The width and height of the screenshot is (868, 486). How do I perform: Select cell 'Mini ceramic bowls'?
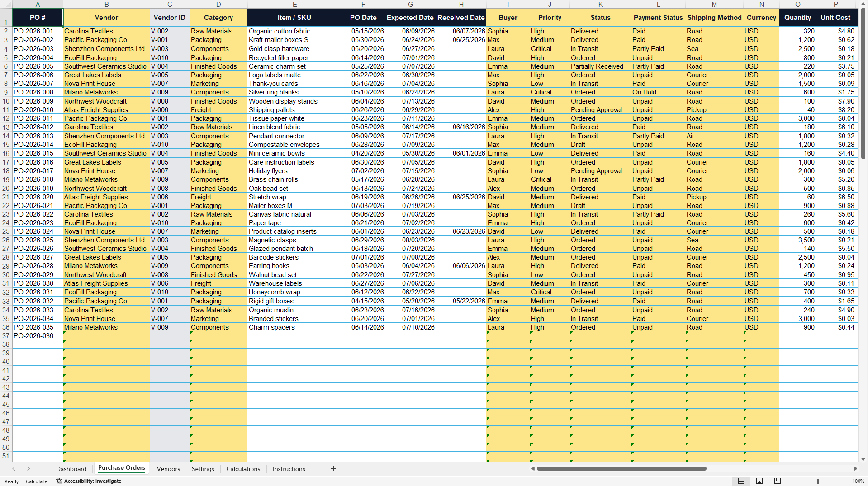click(294, 153)
